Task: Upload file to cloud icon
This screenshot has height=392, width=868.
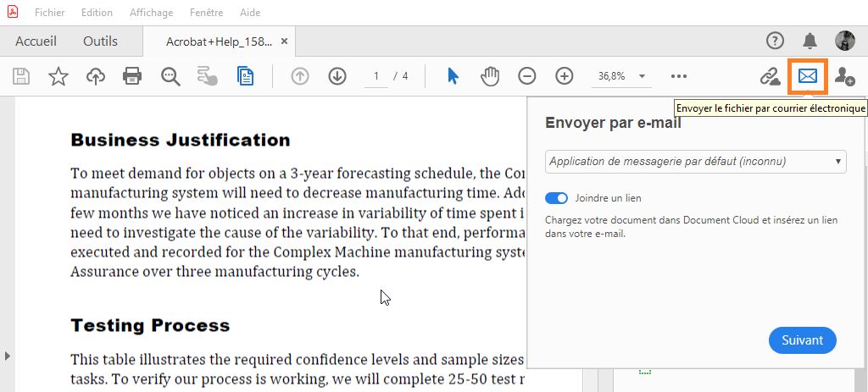Action: click(x=96, y=76)
